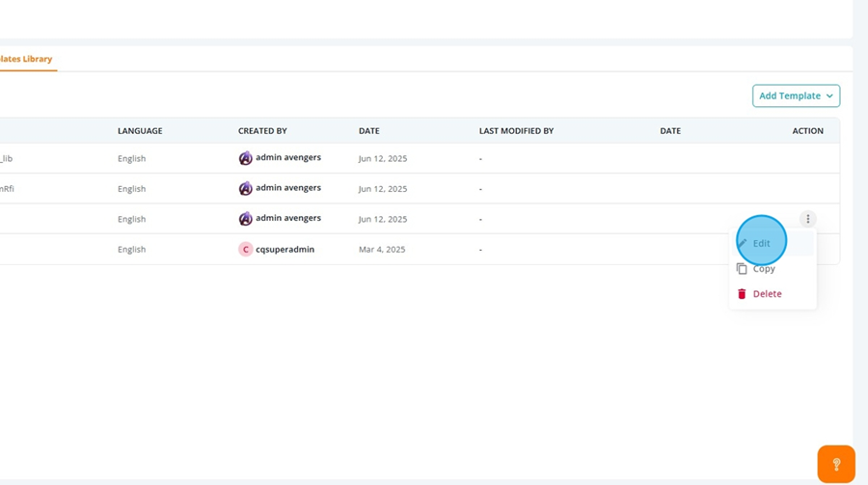Click admin avengers name in _lib row

(x=288, y=157)
